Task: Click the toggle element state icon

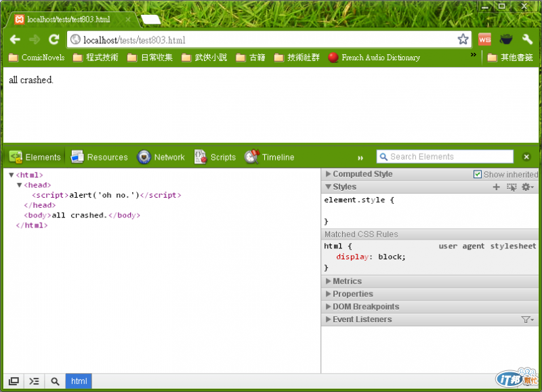Action: (512, 187)
